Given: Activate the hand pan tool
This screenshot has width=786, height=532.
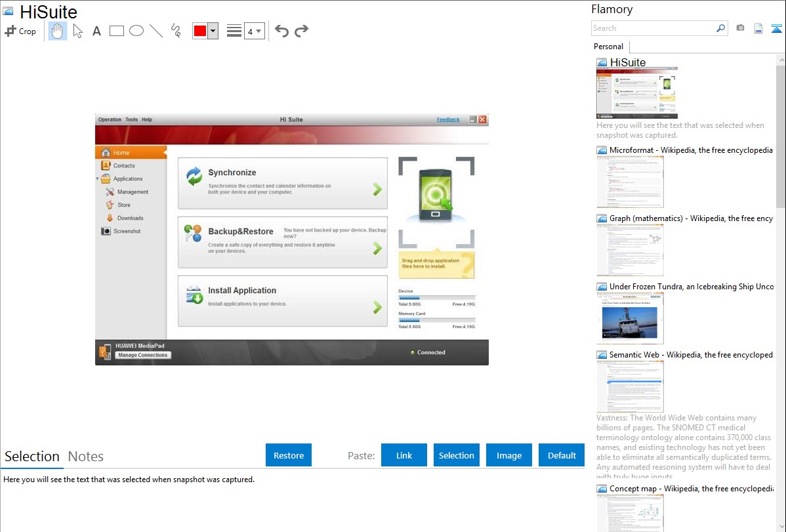Looking at the screenshot, I should [58, 31].
